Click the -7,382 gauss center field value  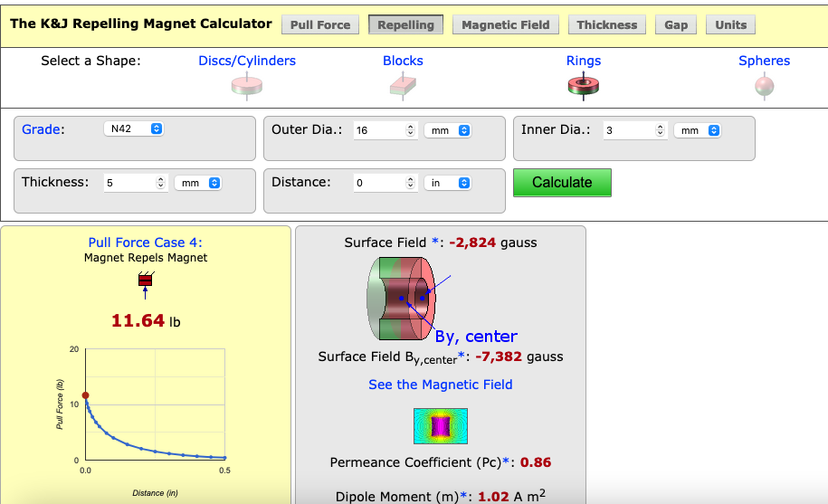[x=499, y=357]
